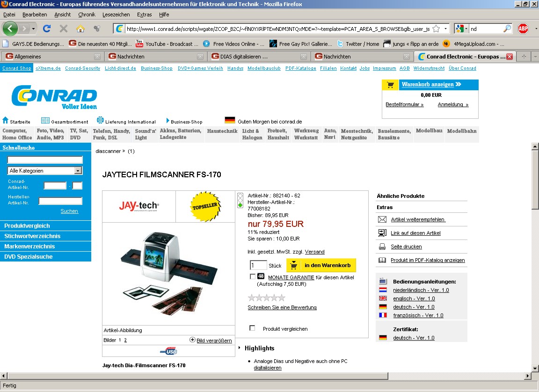Click the magnifier icon beside Bild vergrößern
Viewport: 539px width, 392px height.
pyautogui.click(x=192, y=340)
